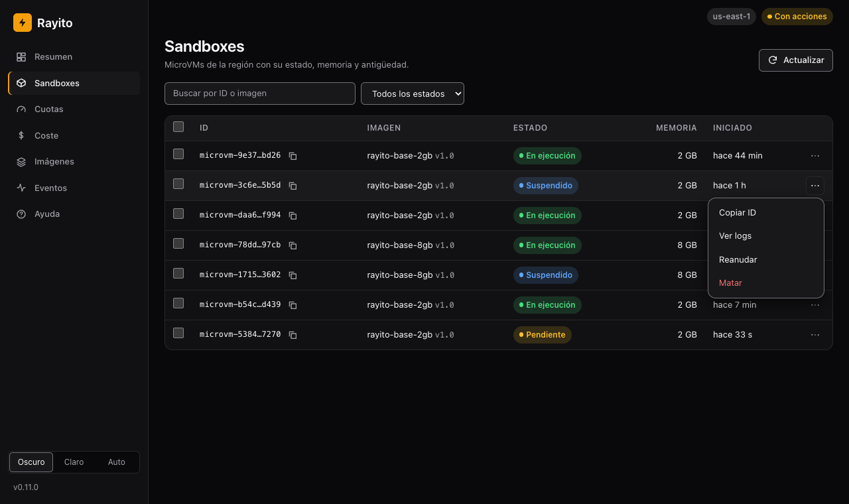Select the checkbox for microvm-78dd…97cb

click(x=178, y=243)
